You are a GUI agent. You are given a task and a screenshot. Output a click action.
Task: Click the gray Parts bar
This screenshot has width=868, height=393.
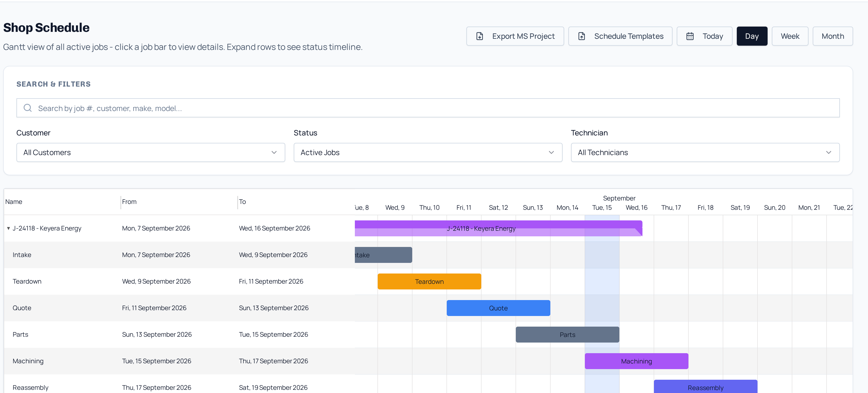pyautogui.click(x=567, y=335)
